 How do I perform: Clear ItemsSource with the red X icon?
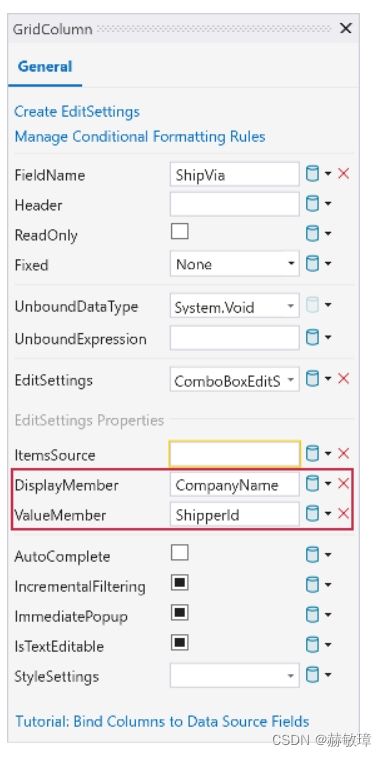pyautogui.click(x=343, y=453)
